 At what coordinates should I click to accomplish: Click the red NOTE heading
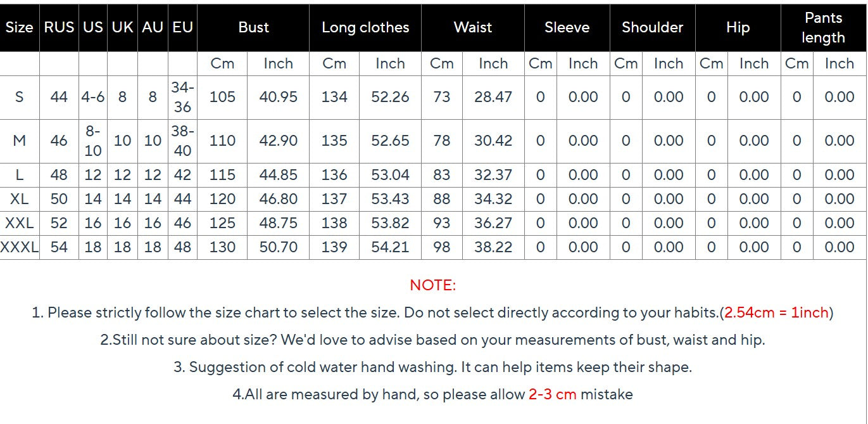433,285
